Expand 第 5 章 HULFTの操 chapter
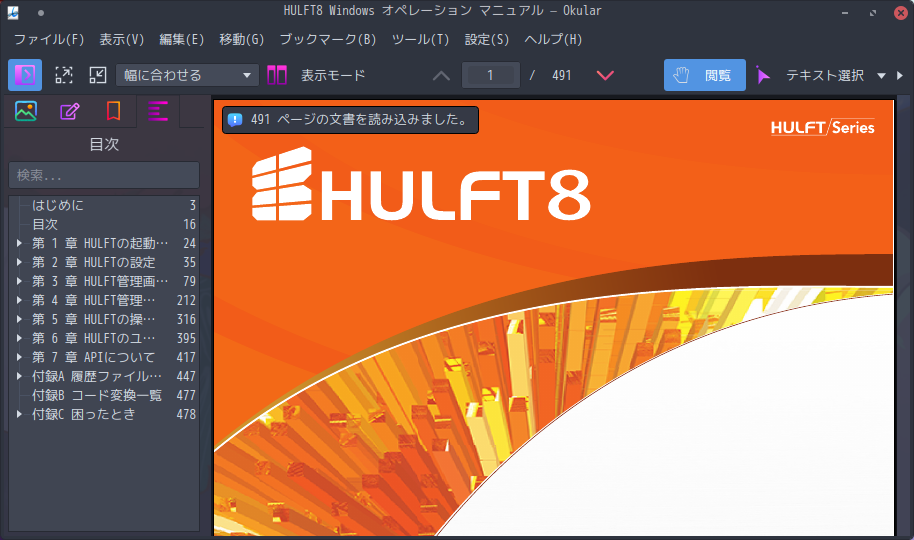Image resolution: width=914 pixels, height=540 pixels. [19, 319]
